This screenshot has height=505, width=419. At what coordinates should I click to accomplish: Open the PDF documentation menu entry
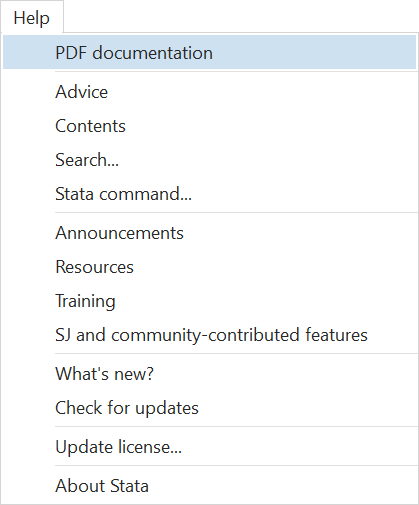(209, 52)
